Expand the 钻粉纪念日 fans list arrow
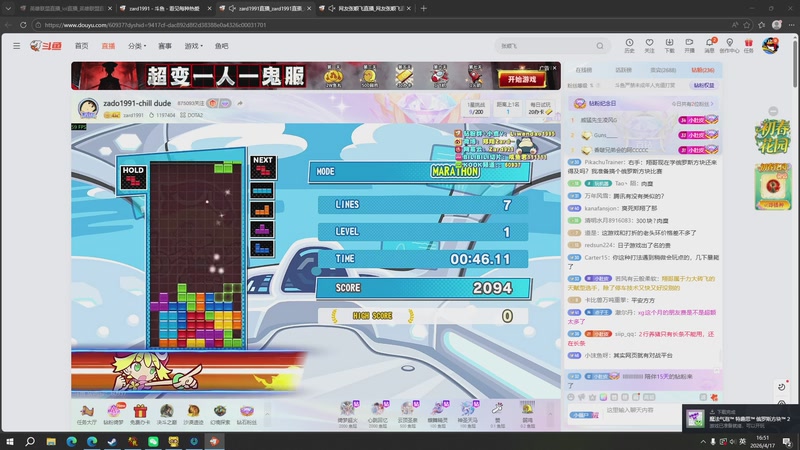Screen dimensions: 800x450 tap(712, 104)
